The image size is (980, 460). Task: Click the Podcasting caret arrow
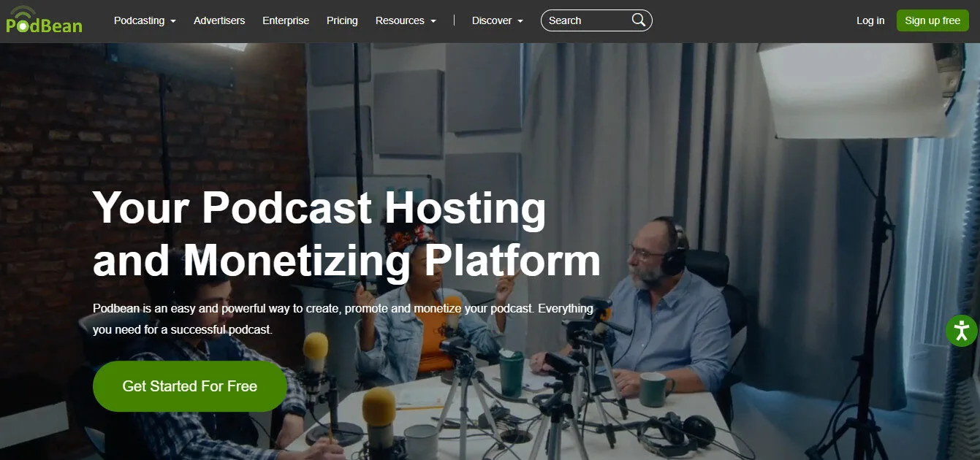coord(175,22)
